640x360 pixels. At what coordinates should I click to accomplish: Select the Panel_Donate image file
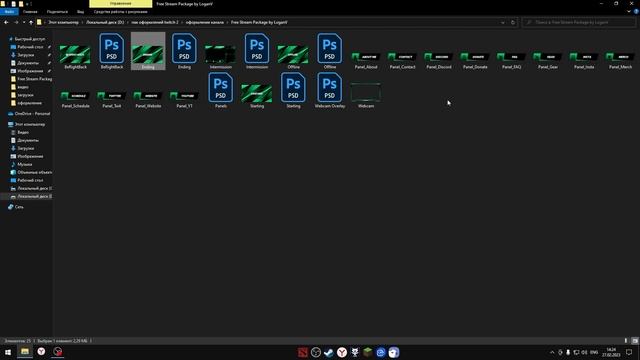475,60
